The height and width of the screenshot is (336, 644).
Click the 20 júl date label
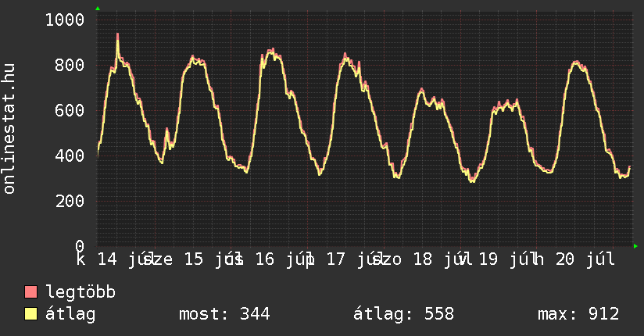[585, 259]
